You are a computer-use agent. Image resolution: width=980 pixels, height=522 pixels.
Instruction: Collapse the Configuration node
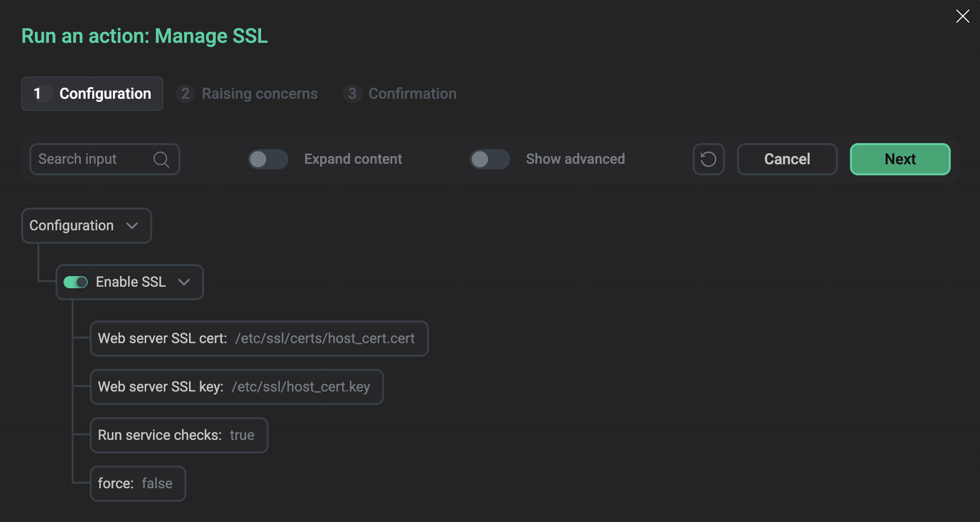(x=133, y=226)
